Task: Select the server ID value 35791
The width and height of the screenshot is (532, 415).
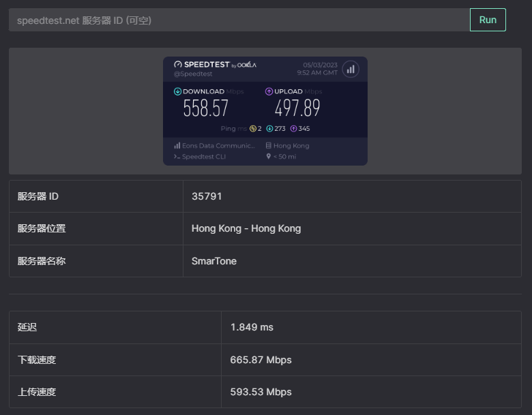Action: (x=207, y=196)
